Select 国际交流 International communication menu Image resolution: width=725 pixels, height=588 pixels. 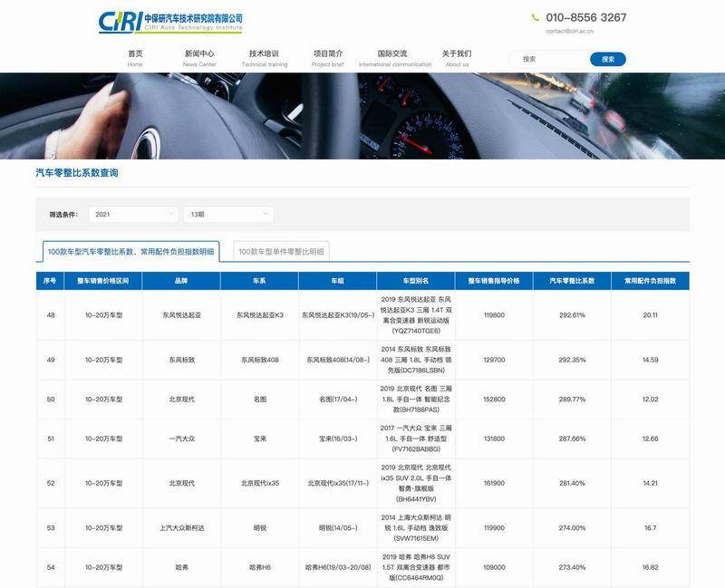[x=395, y=58]
